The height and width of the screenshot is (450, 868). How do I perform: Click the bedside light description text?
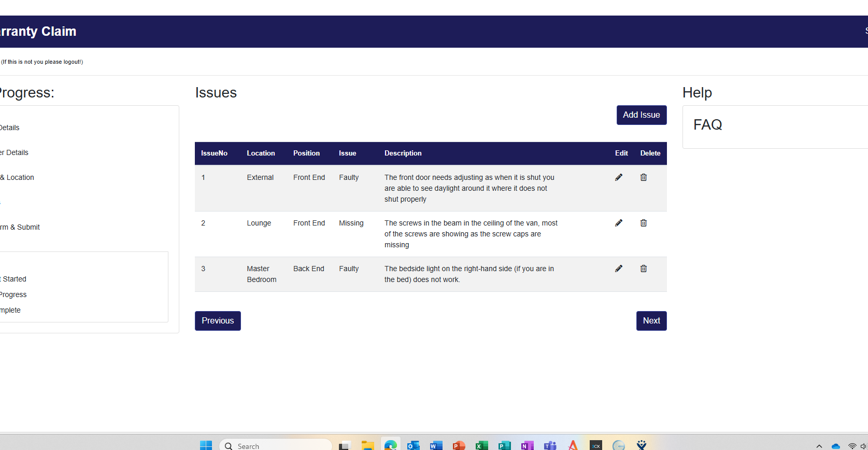(469, 274)
